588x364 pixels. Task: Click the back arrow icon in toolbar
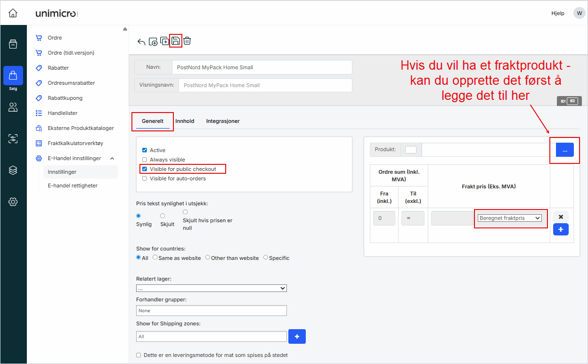click(x=141, y=41)
